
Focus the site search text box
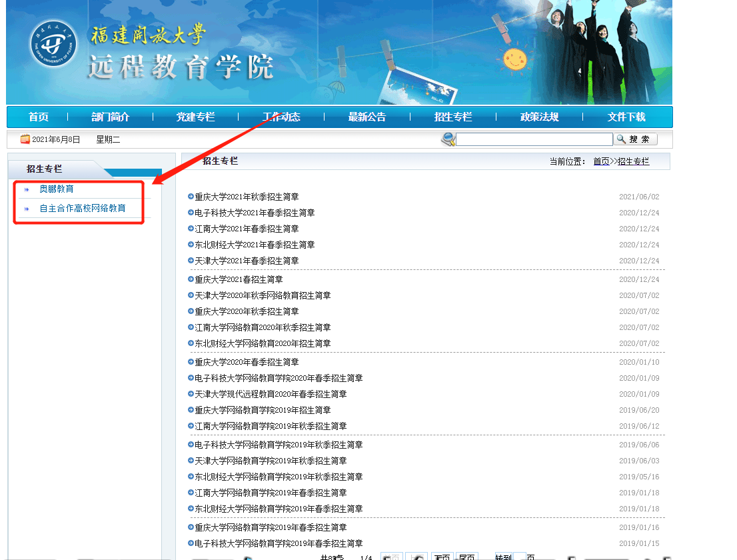click(534, 139)
